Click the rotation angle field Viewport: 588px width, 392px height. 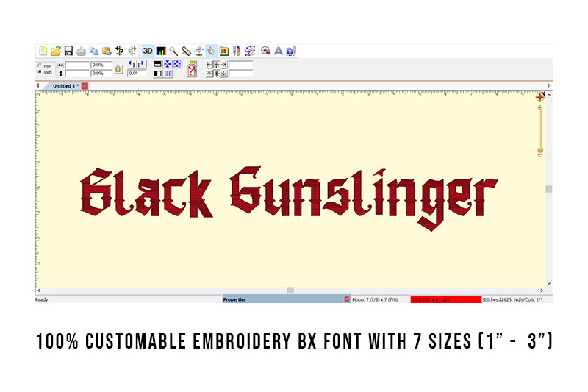[137, 74]
